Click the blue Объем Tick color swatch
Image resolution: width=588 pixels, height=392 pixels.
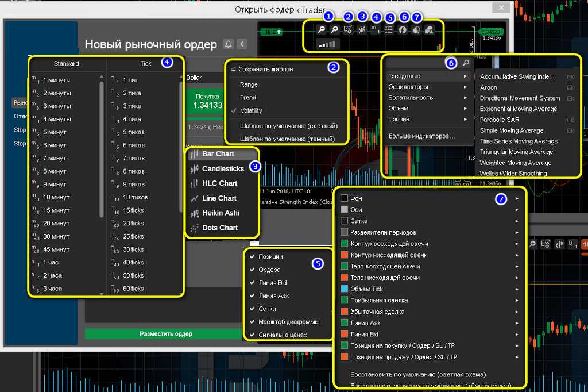[x=345, y=289]
